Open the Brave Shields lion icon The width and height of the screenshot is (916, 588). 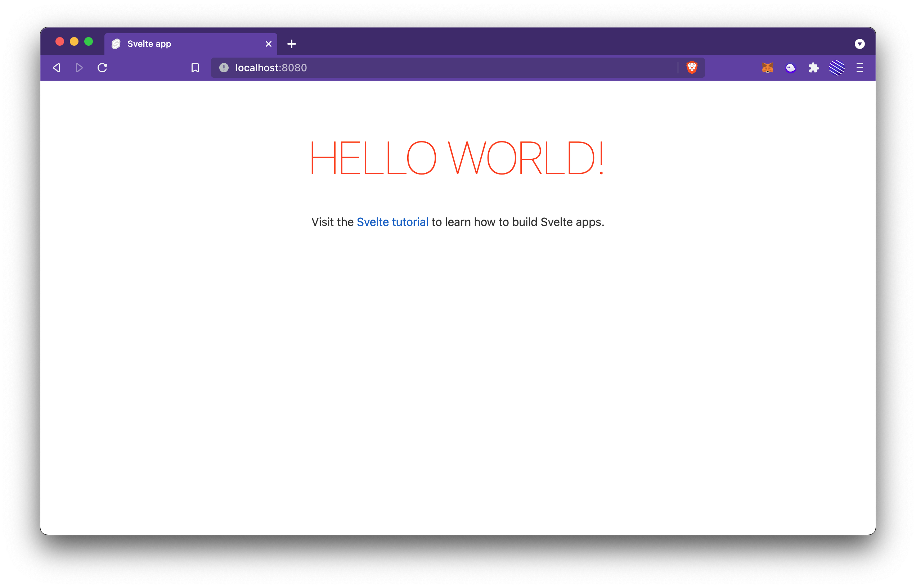pos(692,68)
